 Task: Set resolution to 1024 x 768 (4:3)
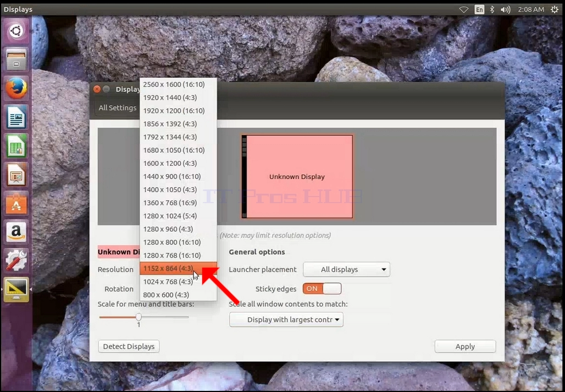click(179, 282)
